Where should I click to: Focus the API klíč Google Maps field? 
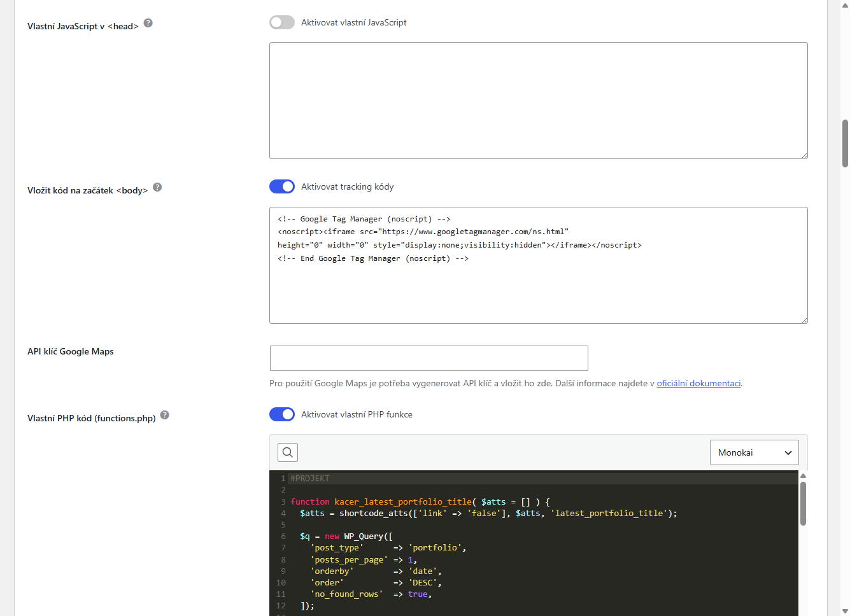[x=429, y=358]
